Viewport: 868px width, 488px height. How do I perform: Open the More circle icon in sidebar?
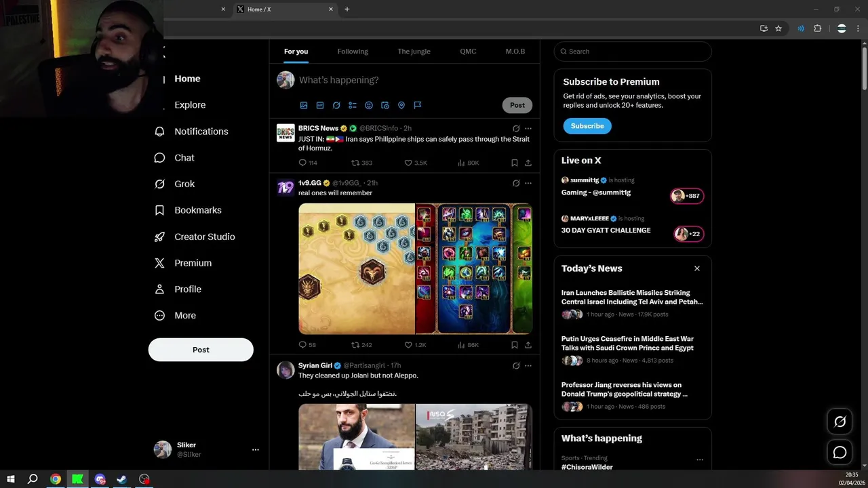(x=160, y=316)
